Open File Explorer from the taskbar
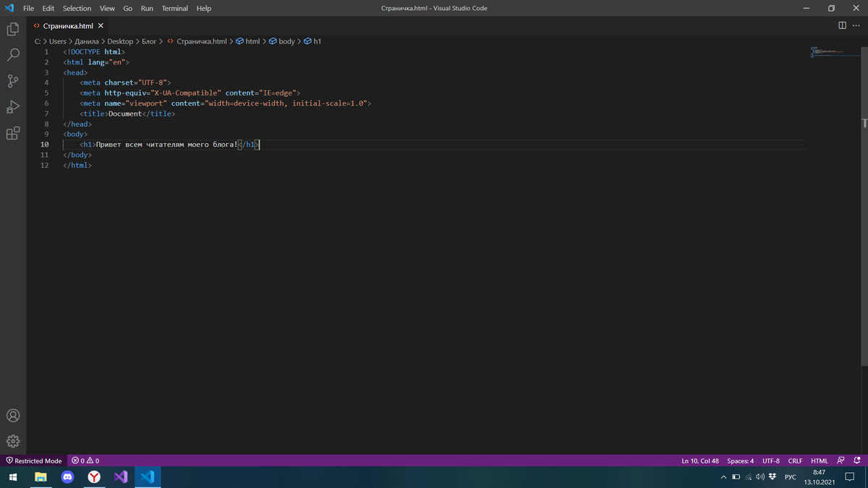 (x=41, y=477)
